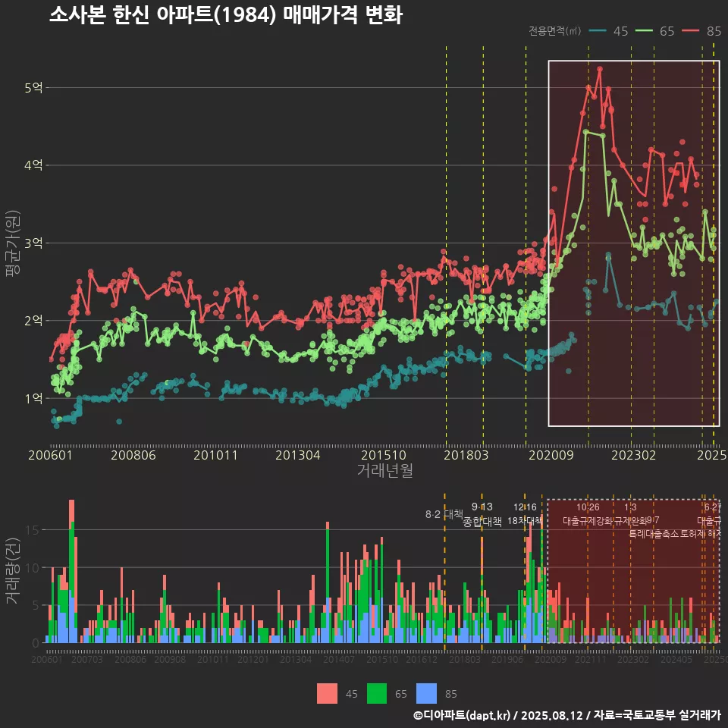The width and height of the screenshot is (728, 728).
Task: Click the 전용면적(㎡) legend heading
Action: [x=555, y=30]
